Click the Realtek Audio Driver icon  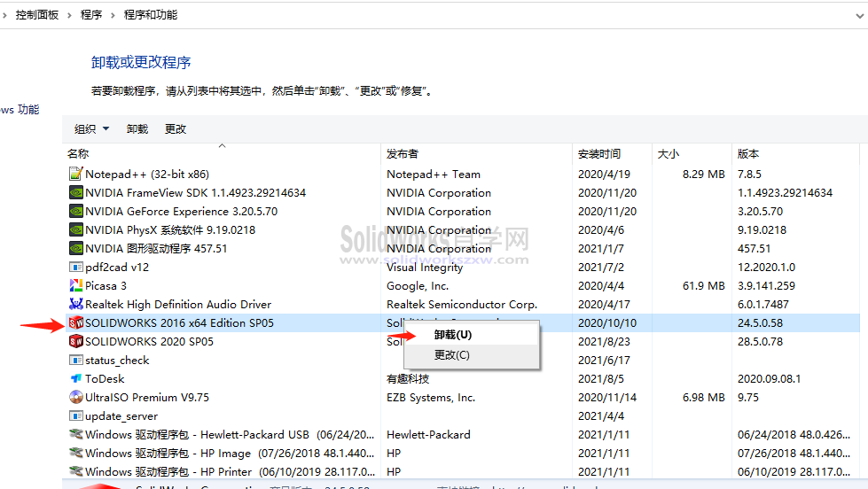[x=76, y=304]
